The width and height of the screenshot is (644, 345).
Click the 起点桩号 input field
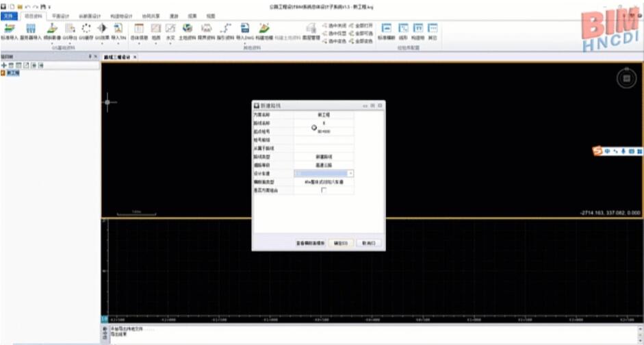point(324,131)
